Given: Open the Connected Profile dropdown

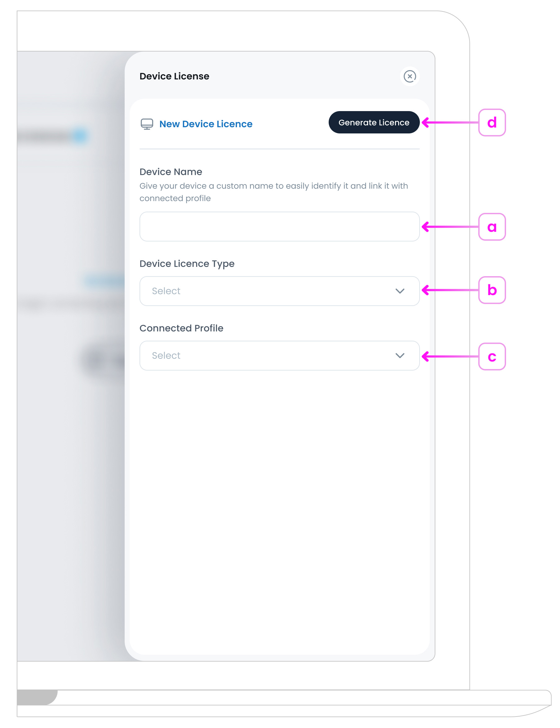Looking at the screenshot, I should pos(279,356).
